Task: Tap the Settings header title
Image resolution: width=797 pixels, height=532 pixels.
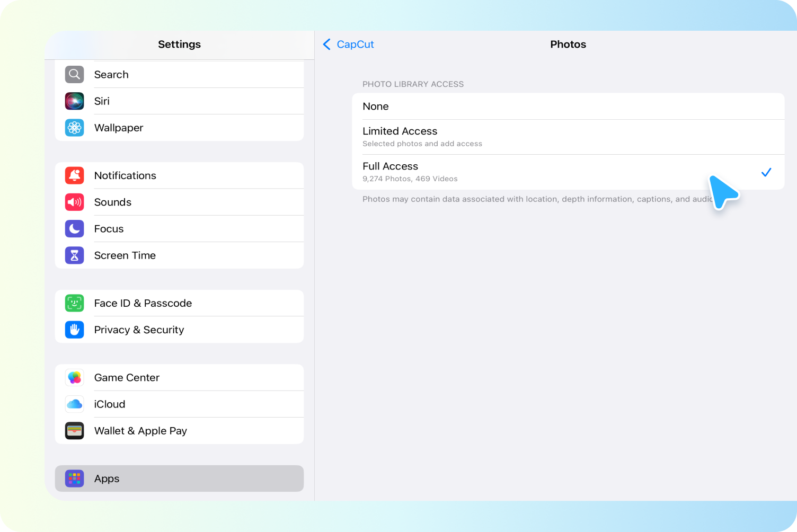Action: pos(179,45)
